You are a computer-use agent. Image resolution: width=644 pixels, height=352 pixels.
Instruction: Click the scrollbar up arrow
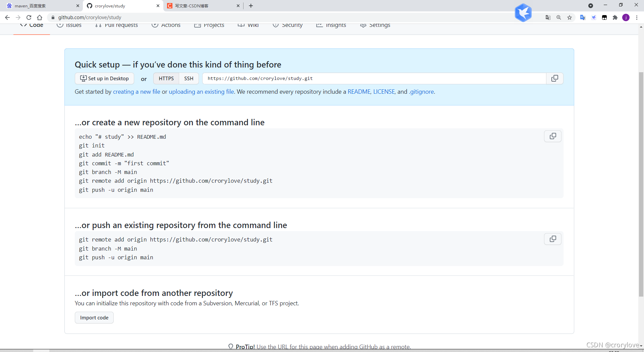[x=641, y=27]
